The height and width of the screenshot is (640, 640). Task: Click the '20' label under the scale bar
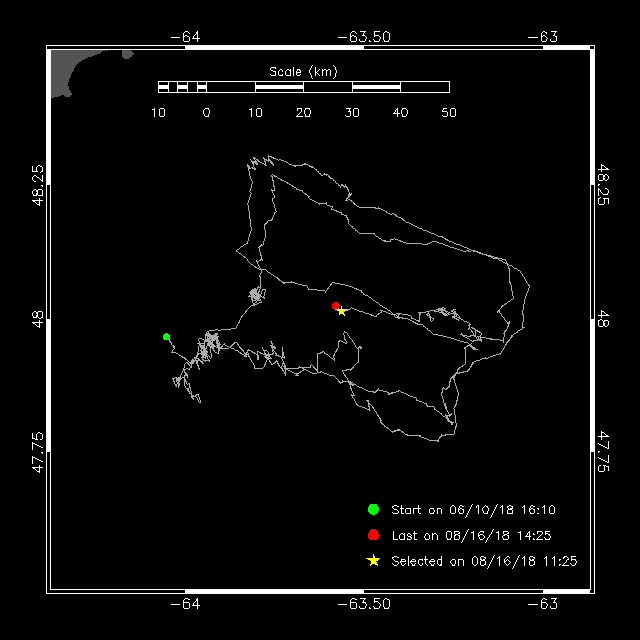[x=303, y=113]
